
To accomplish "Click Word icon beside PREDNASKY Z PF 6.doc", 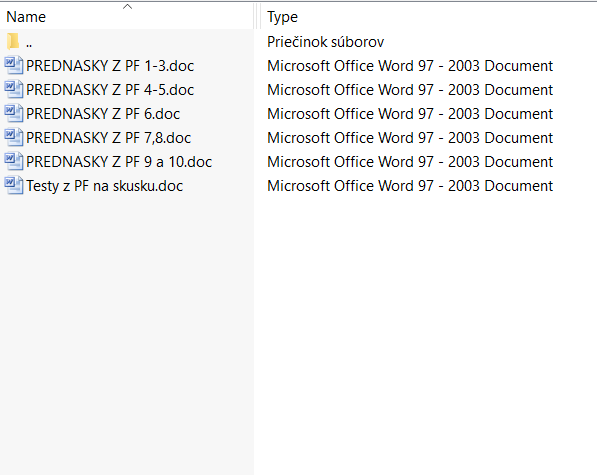I will pos(14,113).
